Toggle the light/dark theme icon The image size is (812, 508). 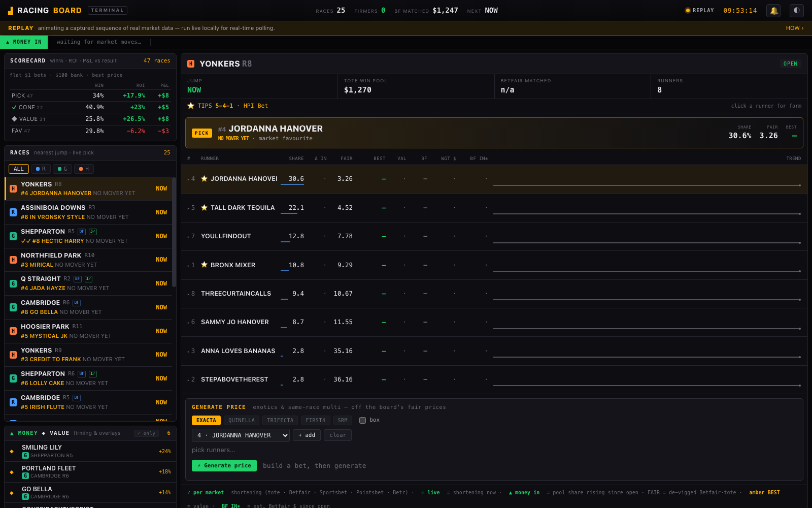coord(797,10)
